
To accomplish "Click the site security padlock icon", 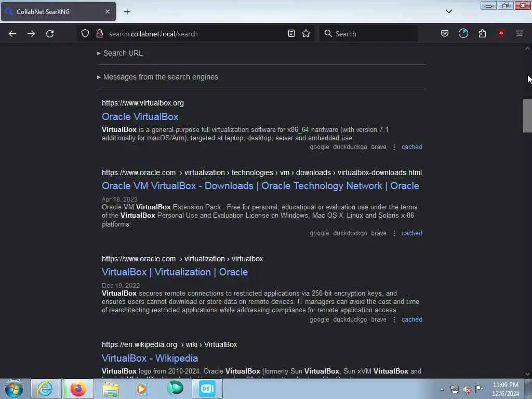I will click(x=99, y=33).
